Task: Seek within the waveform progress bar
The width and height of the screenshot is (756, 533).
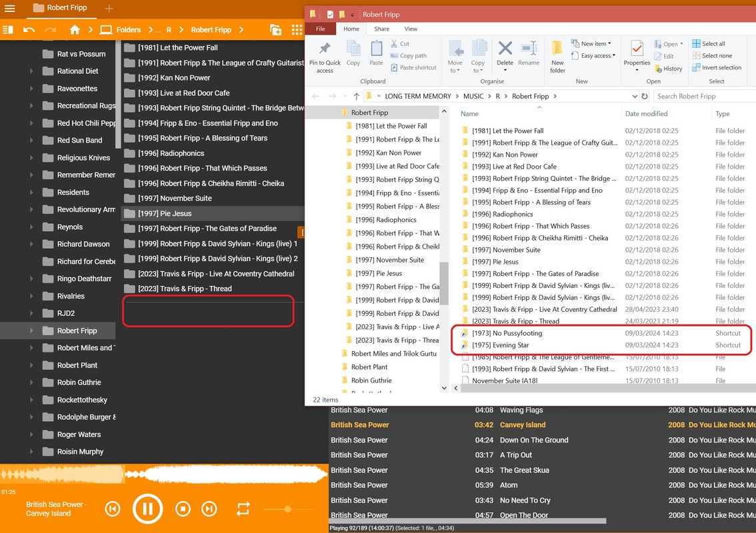Action: coord(164,474)
